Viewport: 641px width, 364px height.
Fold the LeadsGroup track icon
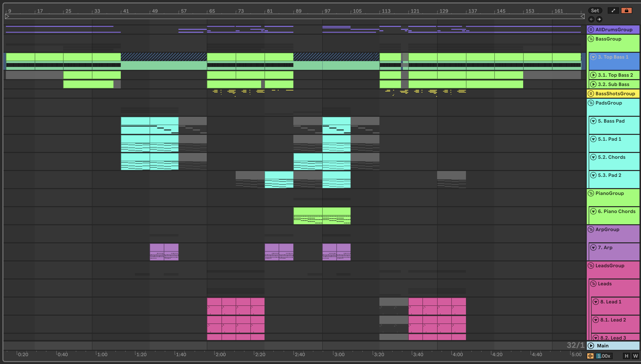[591, 266]
